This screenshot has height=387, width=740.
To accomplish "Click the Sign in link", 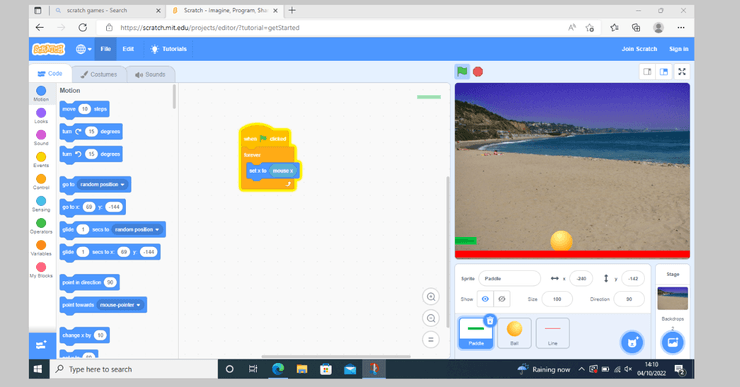I will pyautogui.click(x=679, y=49).
